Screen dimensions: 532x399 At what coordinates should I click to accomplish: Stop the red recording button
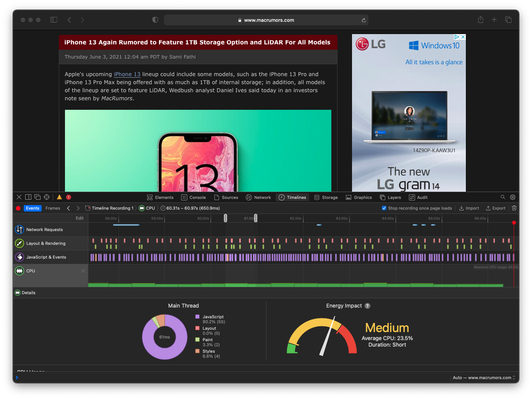[x=18, y=208]
